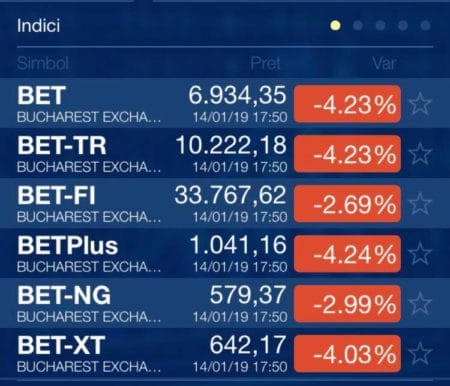This screenshot has width=450, height=386.
Task: Tap the Indici section title
Action: pyautogui.click(x=38, y=26)
